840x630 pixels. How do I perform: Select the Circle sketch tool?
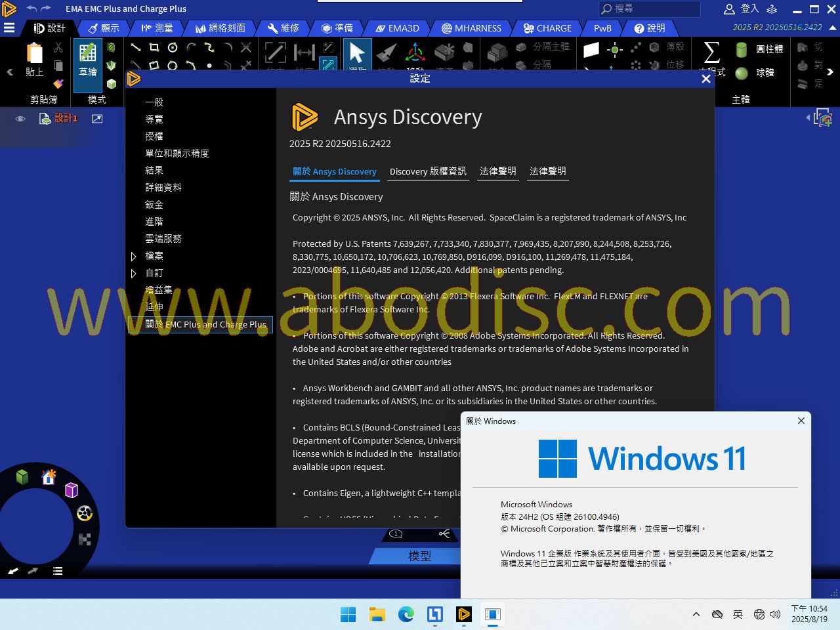point(173,47)
